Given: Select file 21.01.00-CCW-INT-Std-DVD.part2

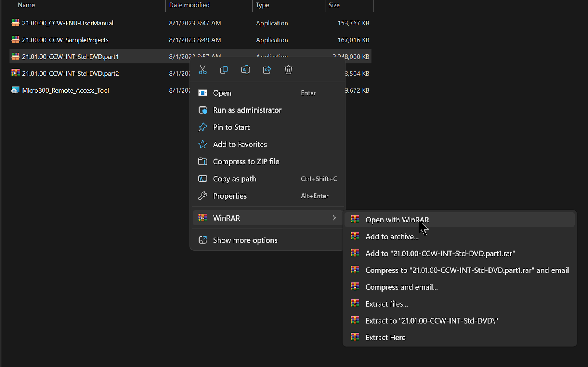Looking at the screenshot, I should (x=71, y=74).
